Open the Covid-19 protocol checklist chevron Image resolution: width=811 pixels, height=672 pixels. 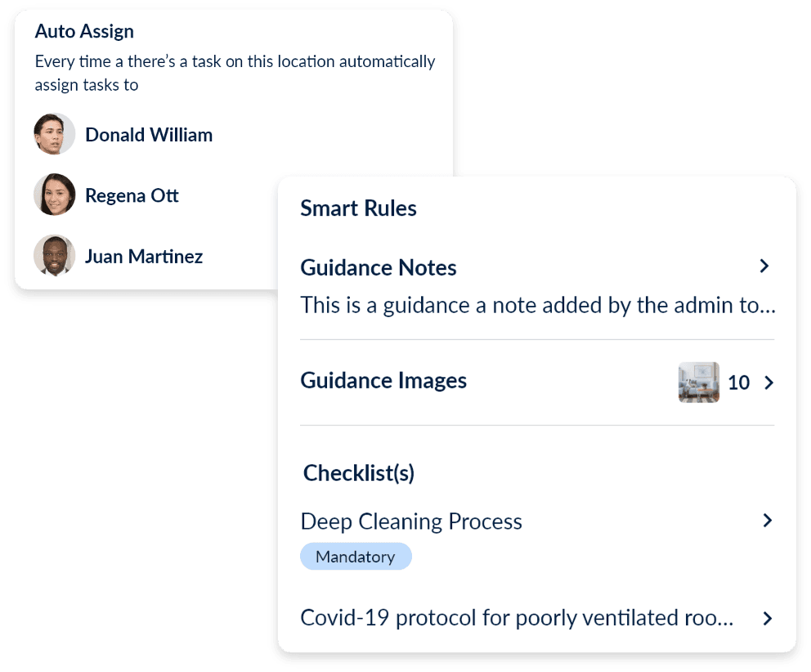click(767, 618)
